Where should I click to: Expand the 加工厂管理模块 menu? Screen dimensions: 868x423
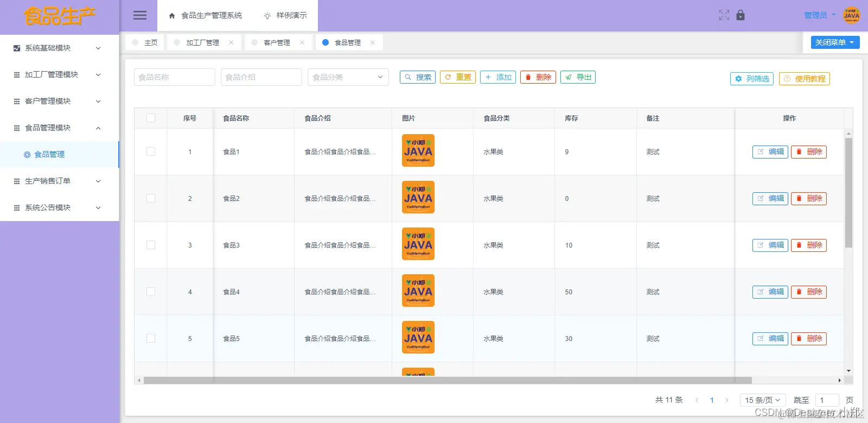[59, 74]
